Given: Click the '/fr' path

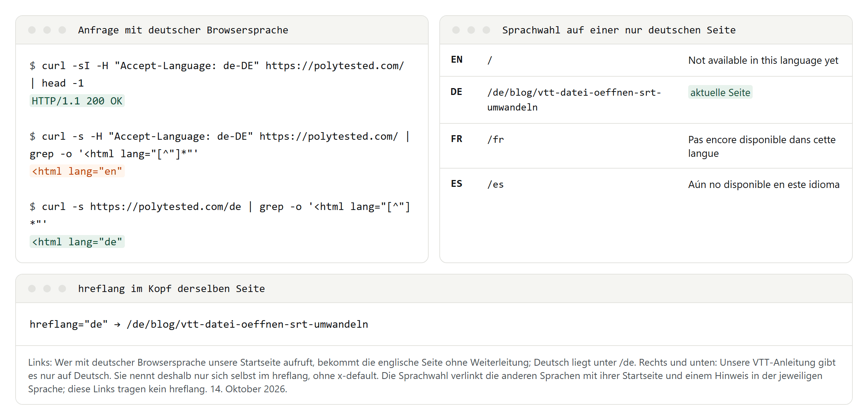Looking at the screenshot, I should [495, 139].
